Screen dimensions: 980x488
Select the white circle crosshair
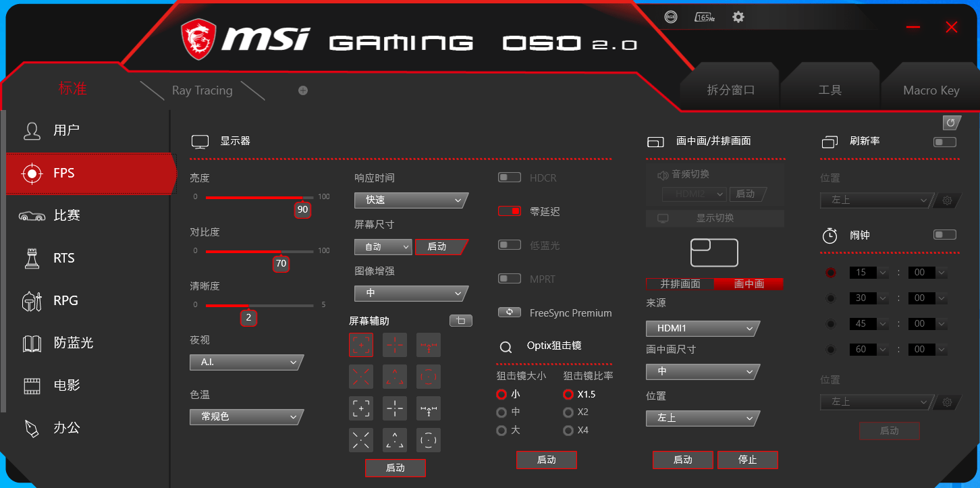(429, 440)
